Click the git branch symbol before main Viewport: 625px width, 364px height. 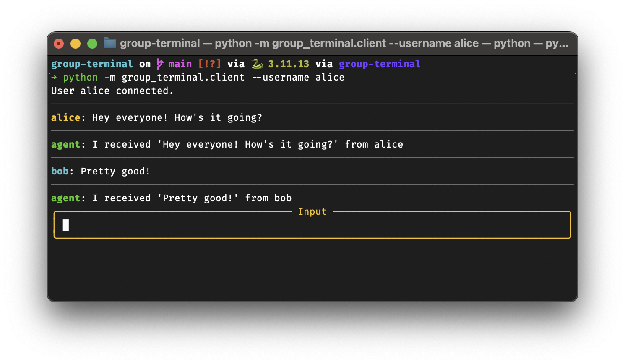click(x=160, y=64)
